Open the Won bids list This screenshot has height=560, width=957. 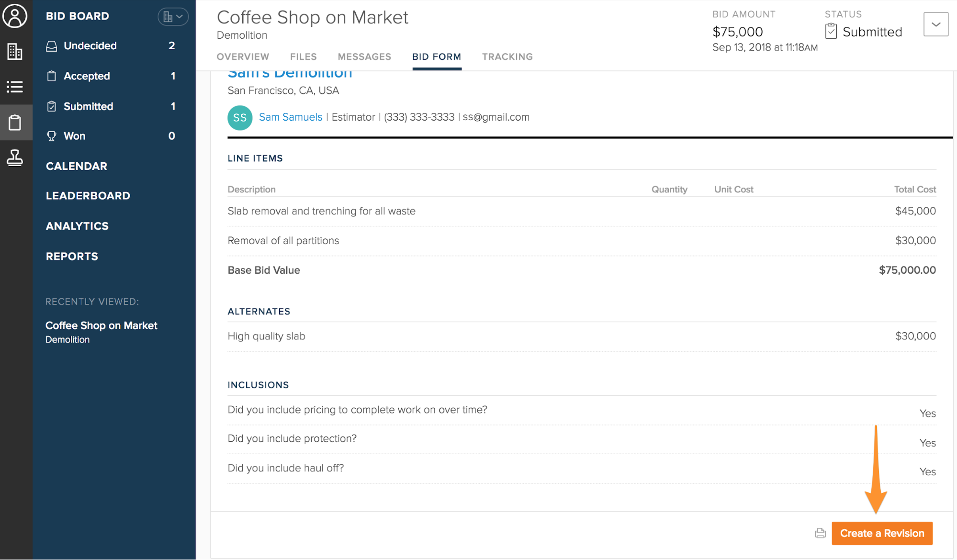(75, 136)
